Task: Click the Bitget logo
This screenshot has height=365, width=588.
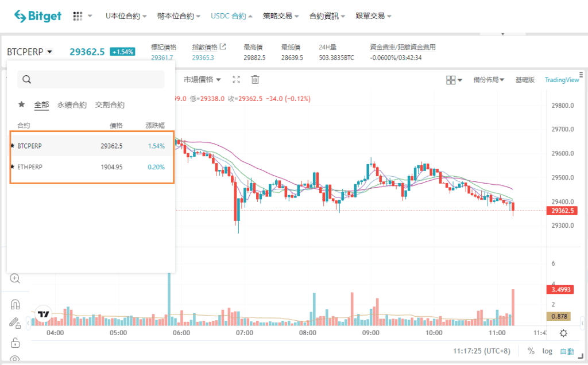Action: coord(37,15)
